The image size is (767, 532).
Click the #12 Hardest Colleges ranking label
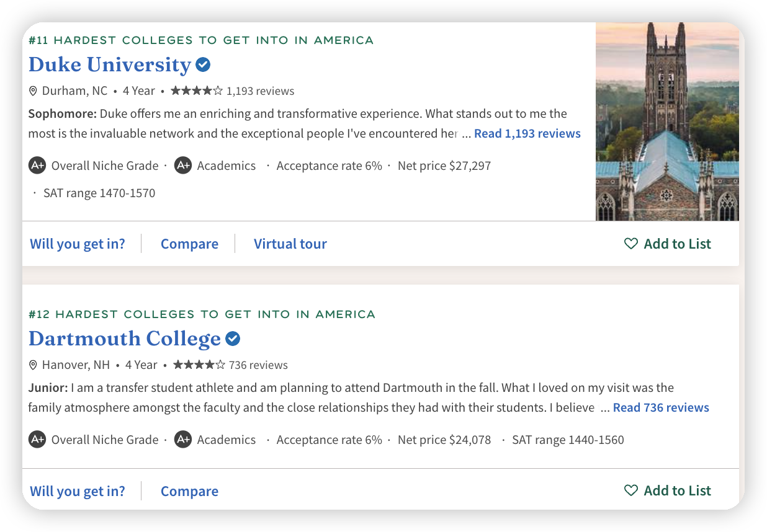pyautogui.click(x=202, y=314)
